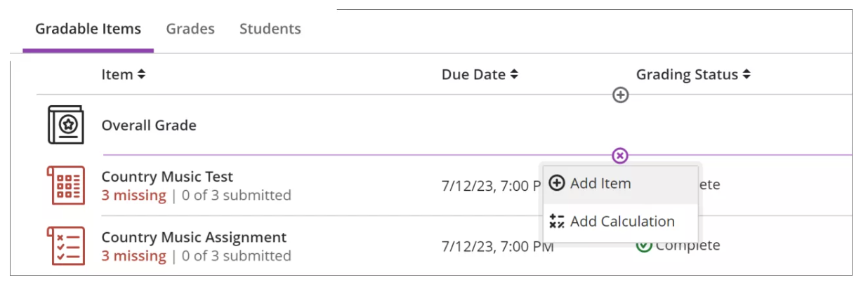Sort the list by Due Date
This screenshot has width=868, height=289.
point(480,74)
